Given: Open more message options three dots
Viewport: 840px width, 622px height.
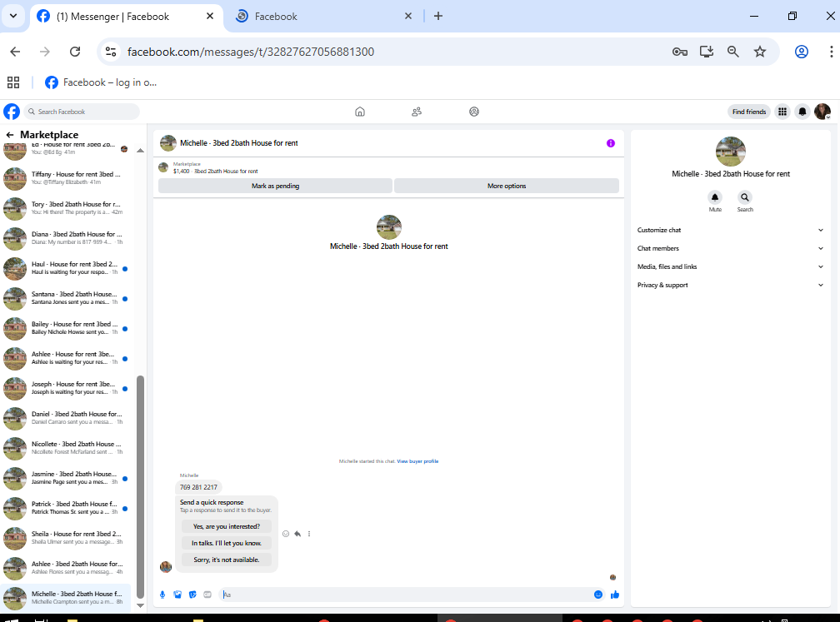Looking at the screenshot, I should point(309,534).
